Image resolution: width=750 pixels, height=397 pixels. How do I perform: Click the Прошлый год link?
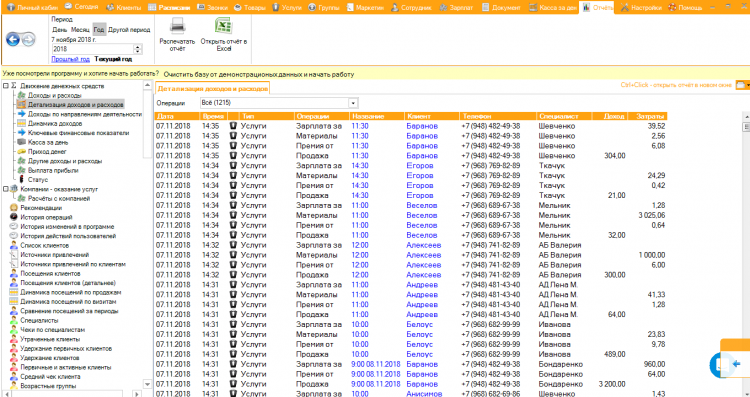click(70, 59)
